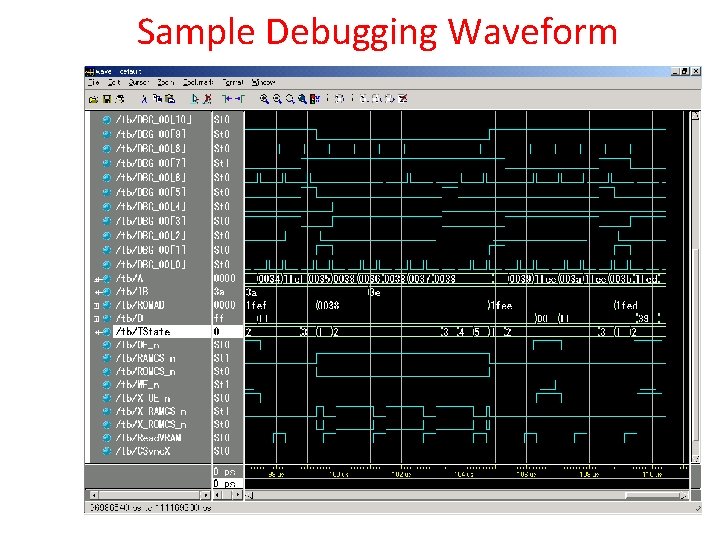Select the /tb/DBG_00[7] signal name
This screenshot has width=720, height=540.
pyautogui.click(x=151, y=163)
